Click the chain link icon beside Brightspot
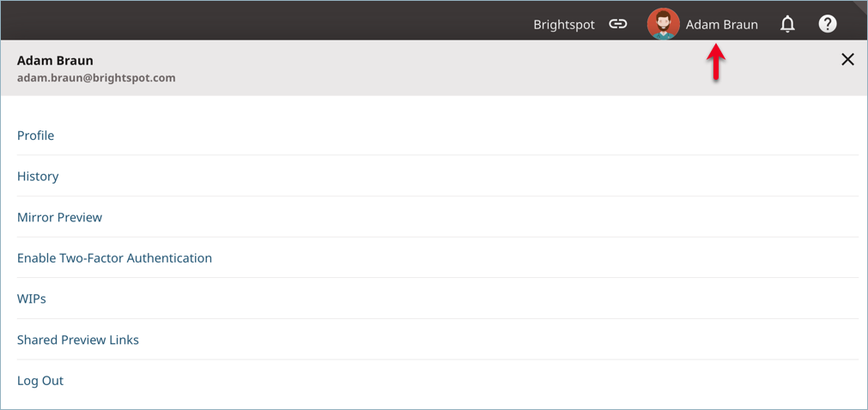 [618, 24]
